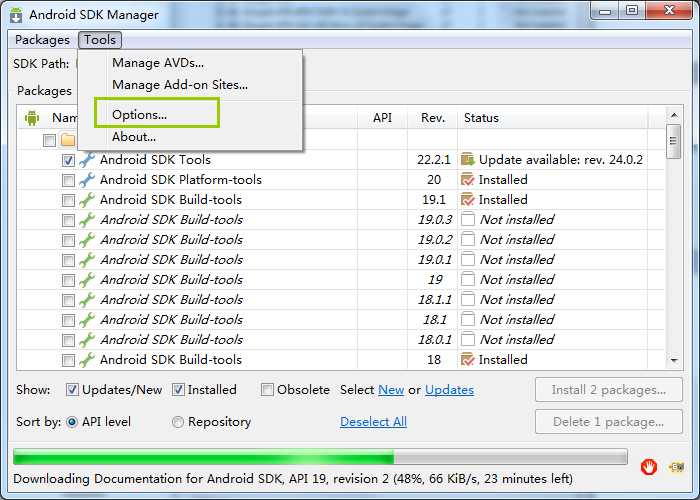Select About... in the Tools menu
Screen dimensions: 700x500
[x=134, y=137]
